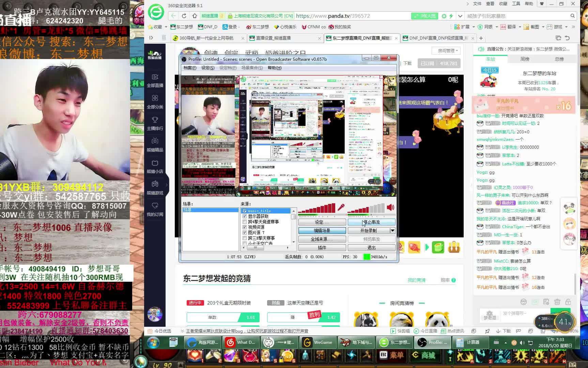
Task: Open the address bar history chevron
Action: [460, 16]
